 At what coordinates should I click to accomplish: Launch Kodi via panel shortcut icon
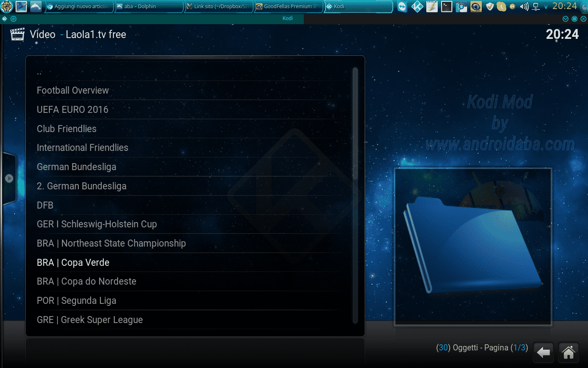pos(417,7)
